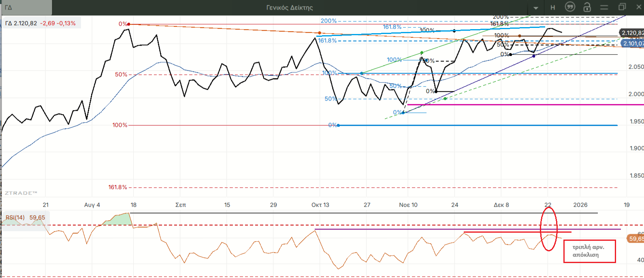The height and width of the screenshot is (278, 644).
Task: Click the Γενικός Δείκτης chart title
Action: (x=289, y=7)
